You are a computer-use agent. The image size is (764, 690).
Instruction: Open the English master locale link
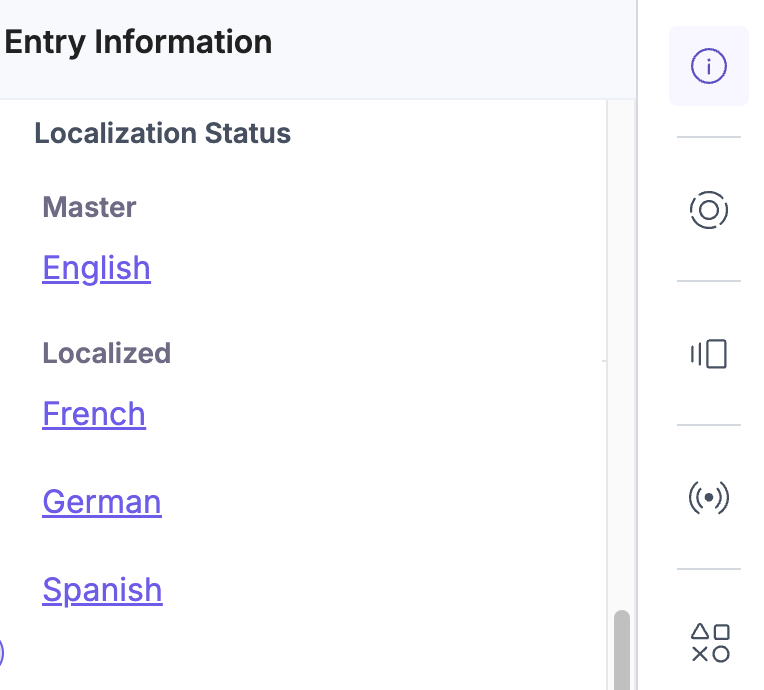point(96,268)
